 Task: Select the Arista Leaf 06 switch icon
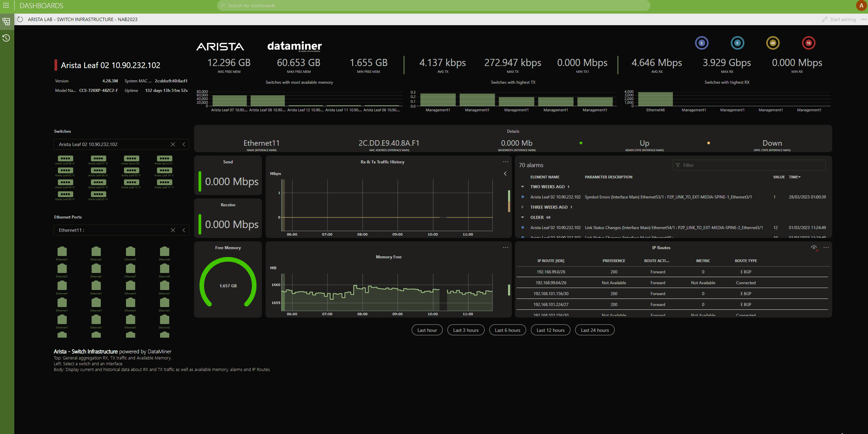pos(65,194)
